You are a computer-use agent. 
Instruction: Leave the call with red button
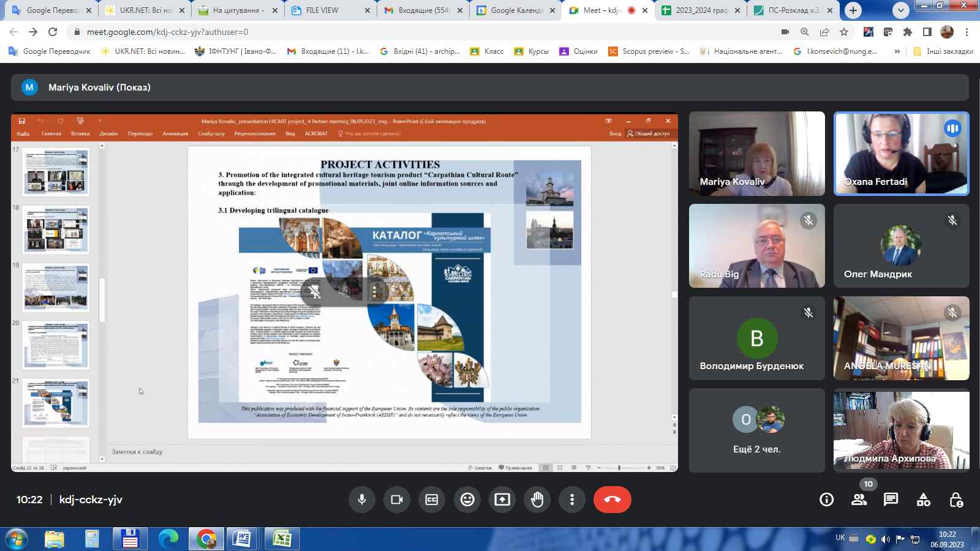[612, 500]
